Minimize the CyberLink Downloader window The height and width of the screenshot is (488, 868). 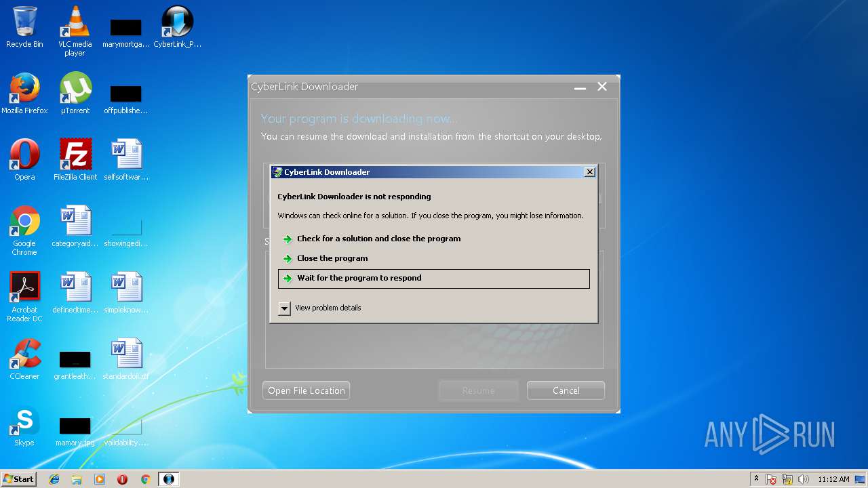(x=580, y=87)
